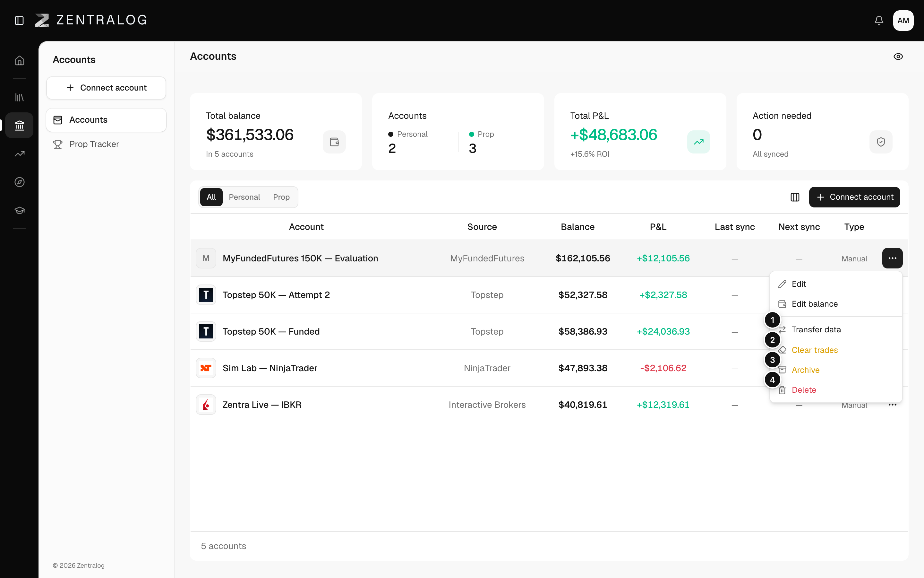Toggle the sidebar panel icon

point(19,20)
